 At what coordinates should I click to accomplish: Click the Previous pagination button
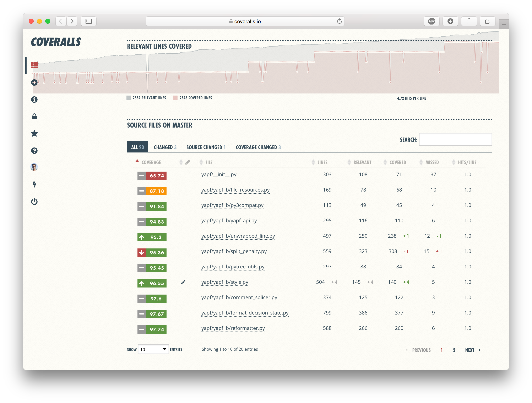coord(418,350)
